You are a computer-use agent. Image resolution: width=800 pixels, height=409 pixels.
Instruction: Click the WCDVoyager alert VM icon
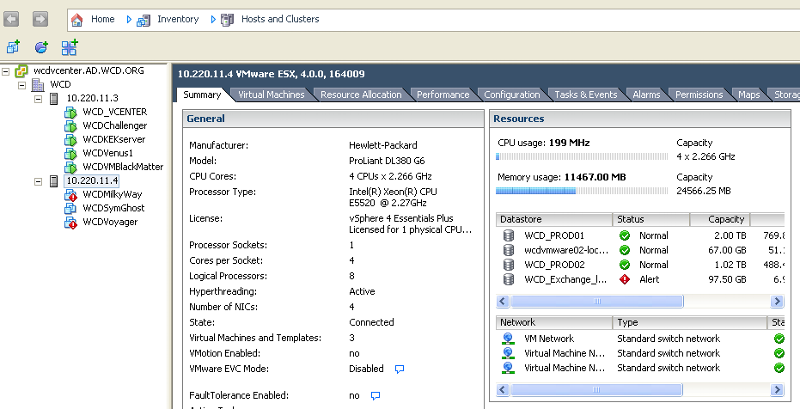pos(70,222)
